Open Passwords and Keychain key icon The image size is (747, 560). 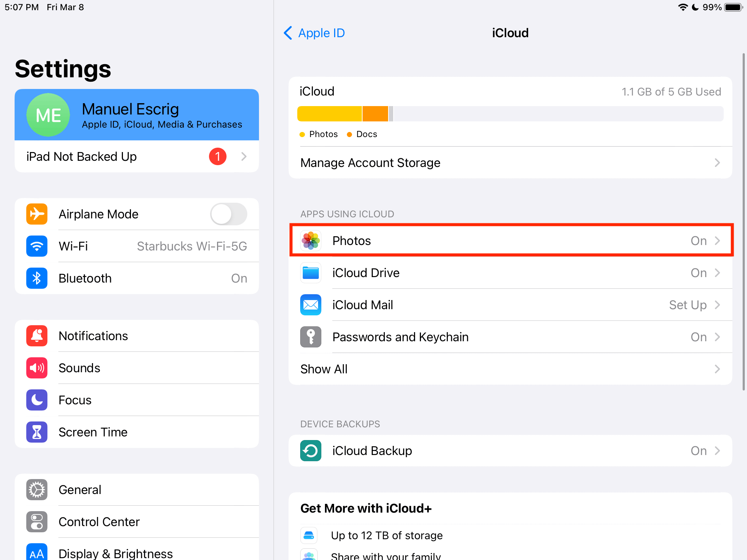coord(310,337)
